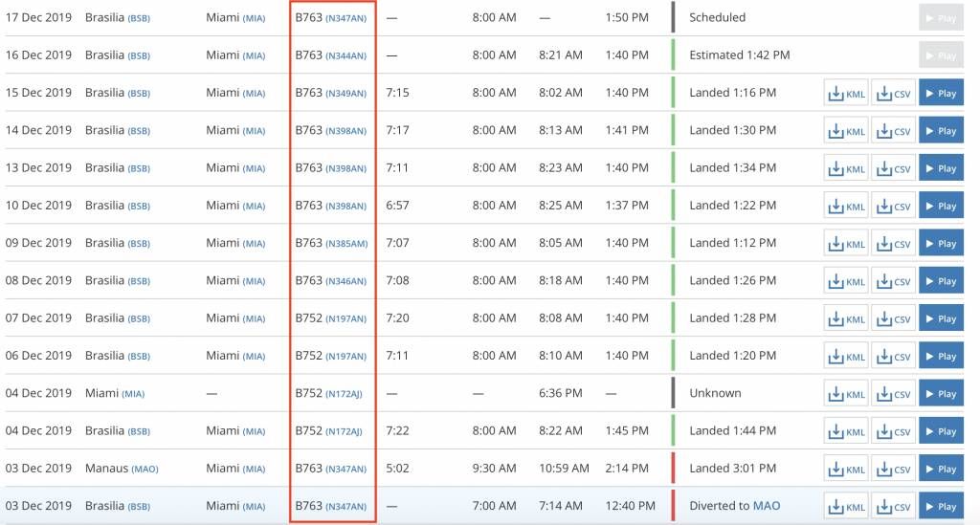Open N349AN registration link
The height and width of the screenshot is (525, 980).
(345, 93)
